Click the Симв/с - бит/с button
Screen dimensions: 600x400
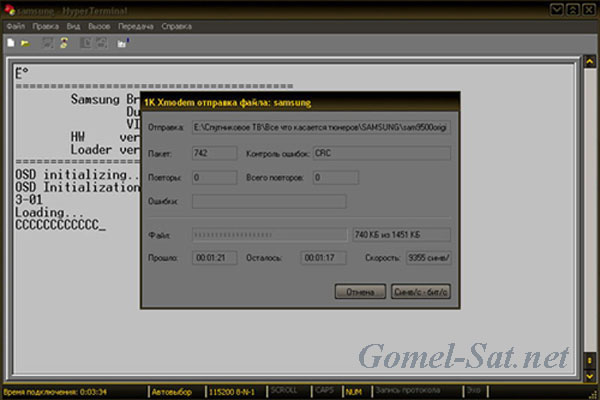pos(421,292)
